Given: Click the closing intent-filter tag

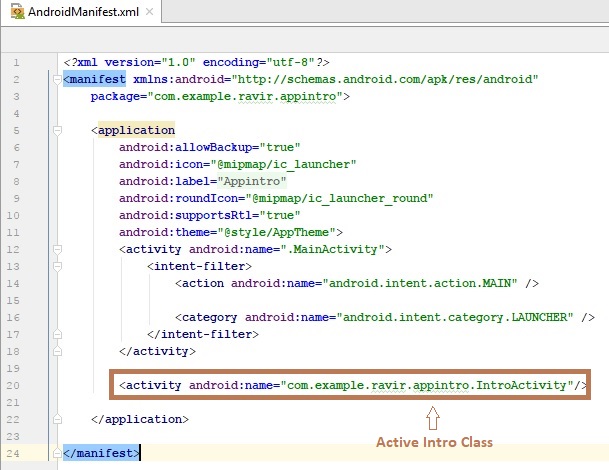Looking at the screenshot, I should [203, 334].
